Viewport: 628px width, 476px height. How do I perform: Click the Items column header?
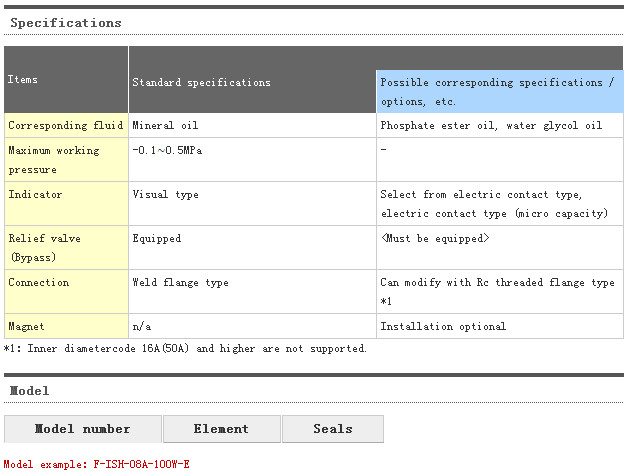point(23,78)
